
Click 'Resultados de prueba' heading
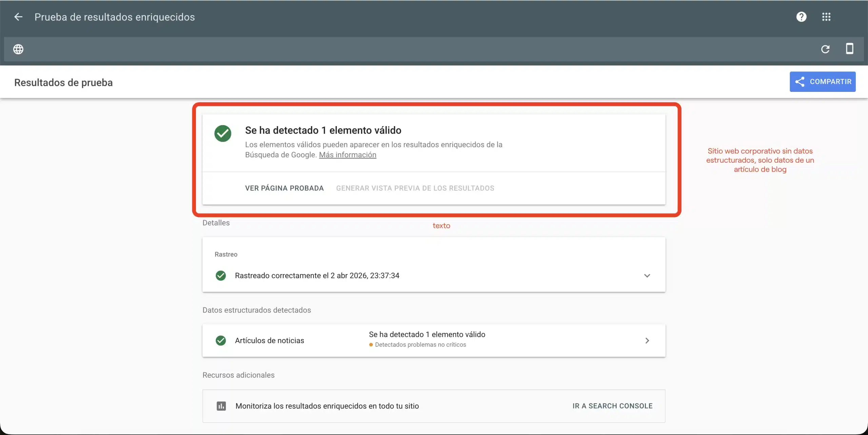pos(63,82)
